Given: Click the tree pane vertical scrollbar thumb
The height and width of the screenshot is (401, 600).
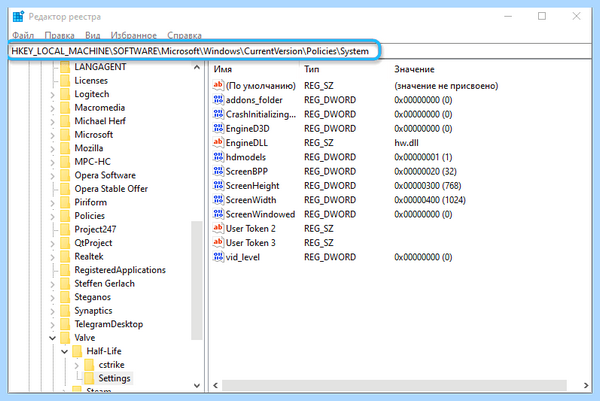Looking at the screenshot, I should (x=197, y=280).
